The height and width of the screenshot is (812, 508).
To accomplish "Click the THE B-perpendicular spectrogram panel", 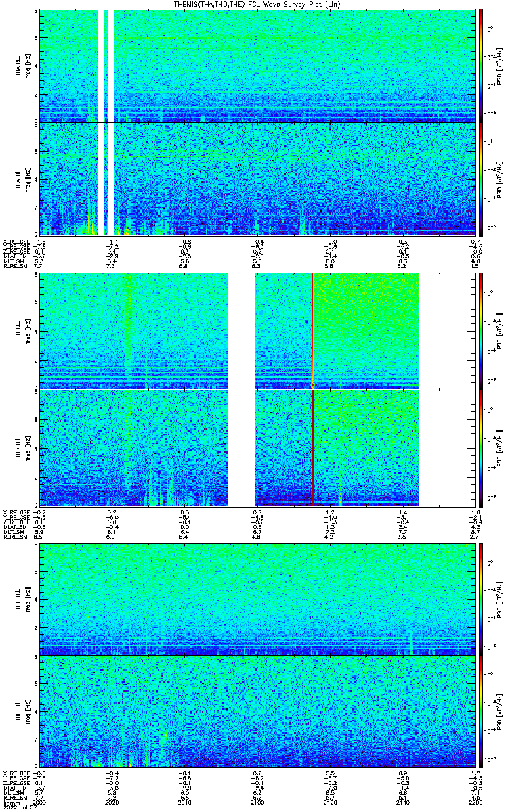I will tap(257, 599).
